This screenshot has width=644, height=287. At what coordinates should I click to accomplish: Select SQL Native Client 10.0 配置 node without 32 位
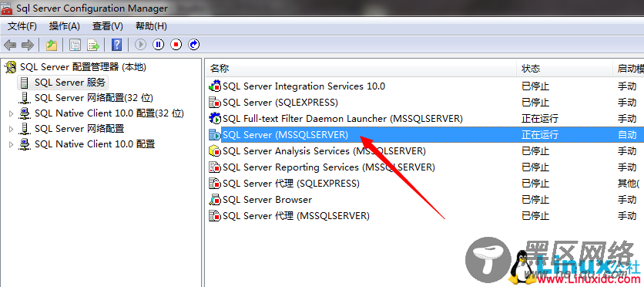[95, 144]
